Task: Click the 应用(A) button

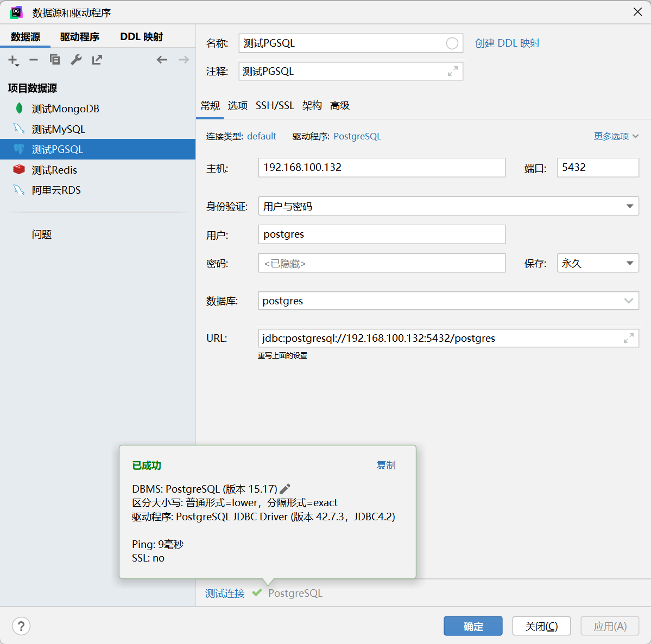Action: [x=610, y=626]
